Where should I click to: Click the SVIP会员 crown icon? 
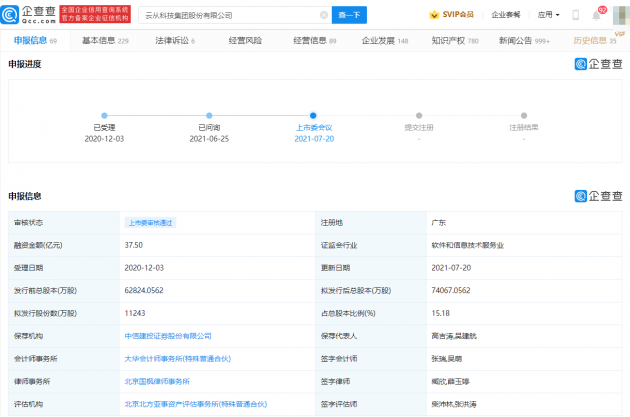pos(434,15)
